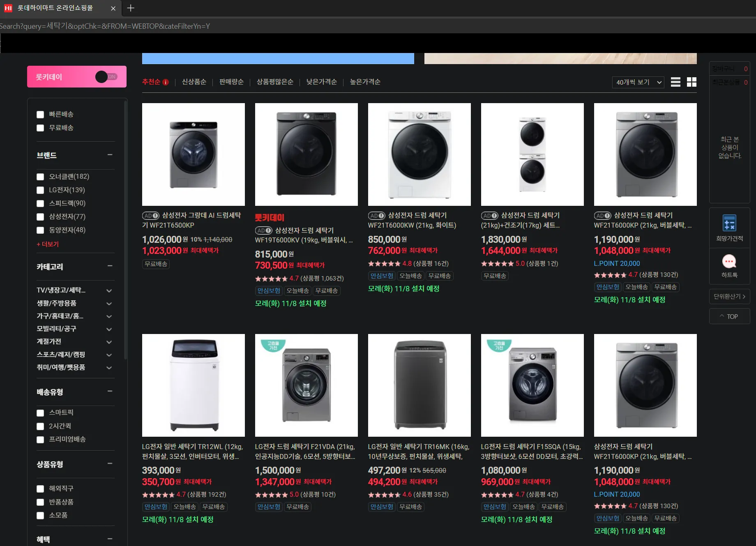Check the LG전자(139) brand checkbox
Screen dimensions: 756x546
click(x=40, y=190)
